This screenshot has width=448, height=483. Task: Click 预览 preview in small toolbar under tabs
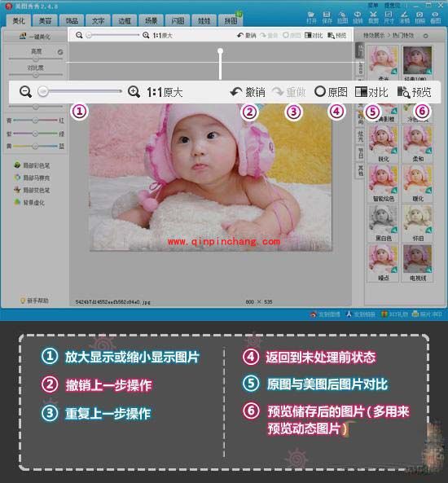coord(337,36)
